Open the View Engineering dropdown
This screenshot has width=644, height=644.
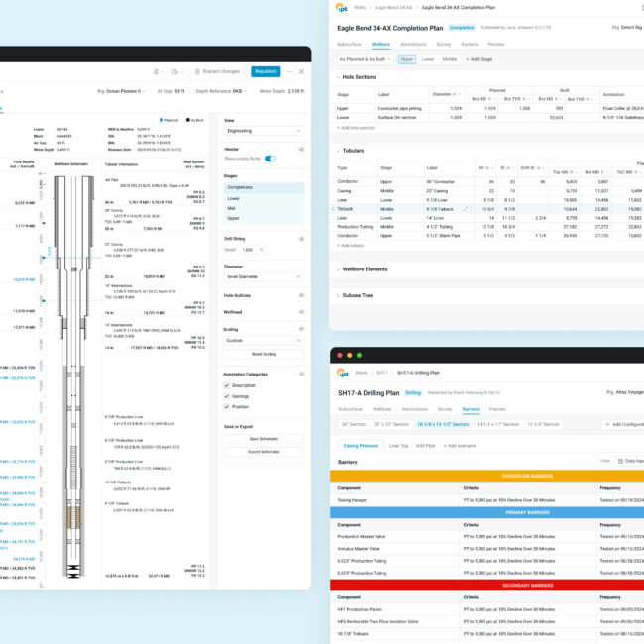tap(262, 130)
